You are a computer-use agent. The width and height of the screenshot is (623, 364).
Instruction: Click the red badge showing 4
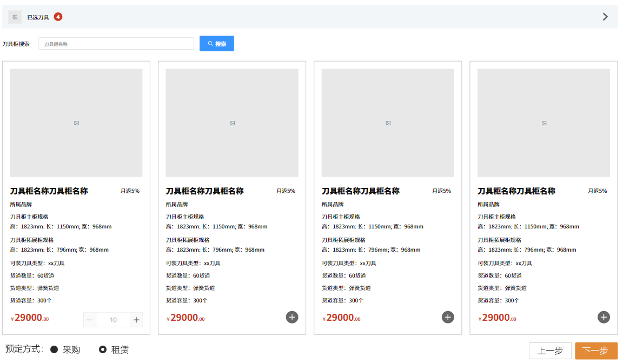pyautogui.click(x=58, y=17)
